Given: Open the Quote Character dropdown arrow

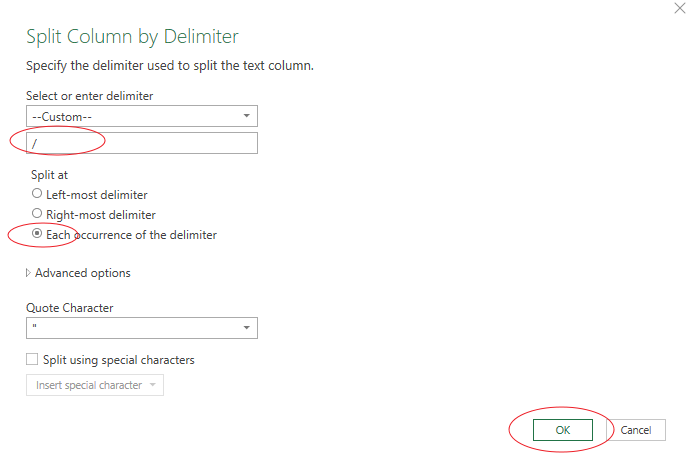Looking at the screenshot, I should [x=247, y=328].
